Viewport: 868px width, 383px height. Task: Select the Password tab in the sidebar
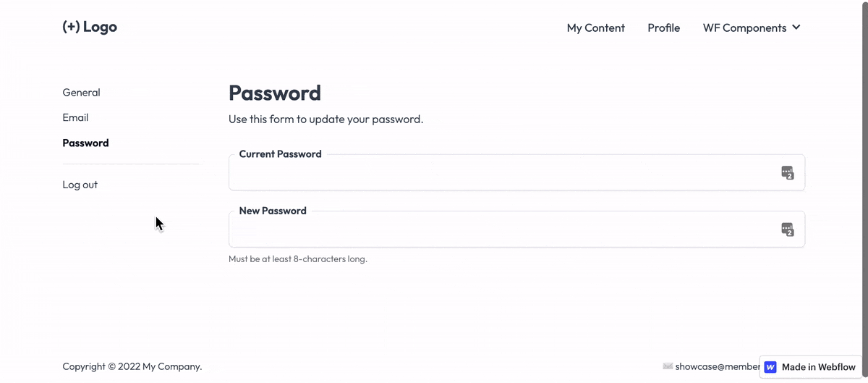tap(85, 143)
